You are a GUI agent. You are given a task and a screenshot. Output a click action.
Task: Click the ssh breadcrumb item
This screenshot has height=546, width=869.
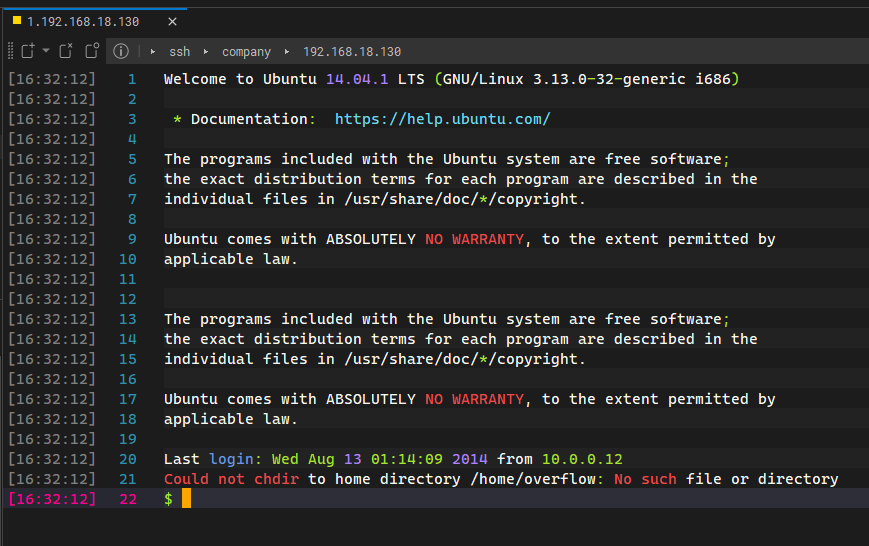(179, 51)
